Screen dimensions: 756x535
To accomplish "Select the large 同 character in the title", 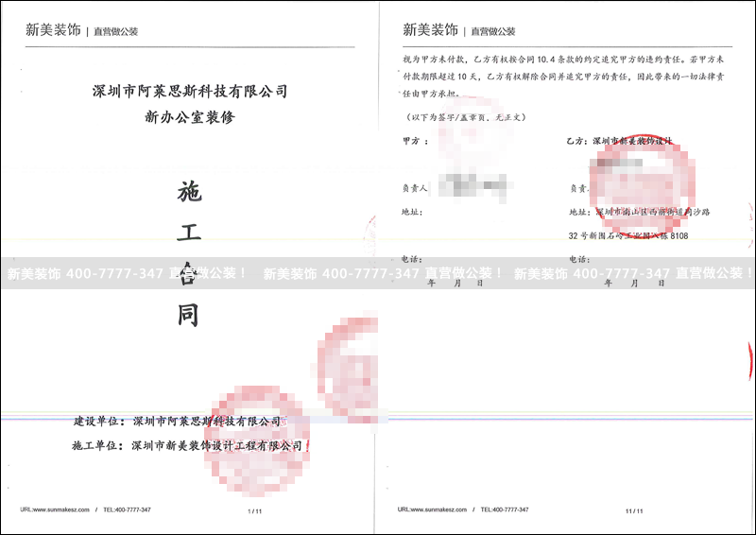I will 188,315.
